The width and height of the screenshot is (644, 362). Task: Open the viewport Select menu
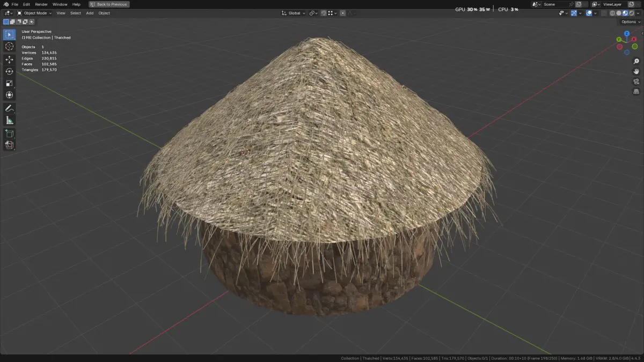click(76, 13)
